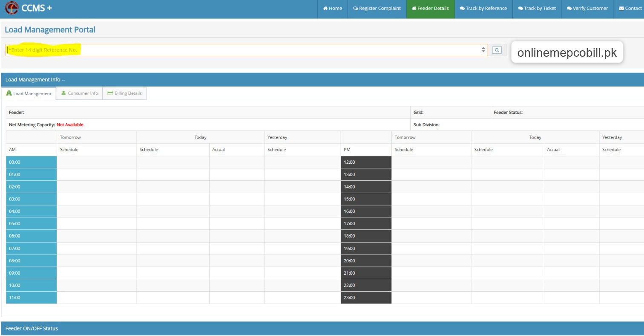The image size is (644, 336).
Task: Click the Billing Details card icon
Action: [110, 93]
